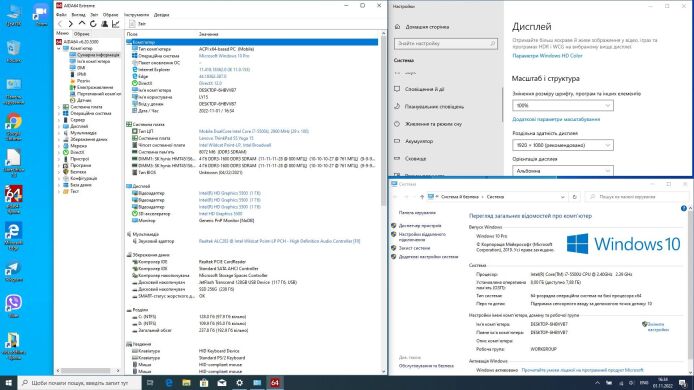Open Google Chrome desktop shortcut
Image resolution: width=694 pixels, height=390 pixels.
(x=13, y=127)
